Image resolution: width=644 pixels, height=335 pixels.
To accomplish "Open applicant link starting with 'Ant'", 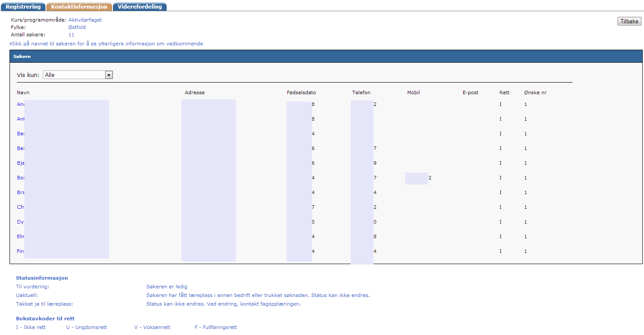I will pyautogui.click(x=21, y=119).
